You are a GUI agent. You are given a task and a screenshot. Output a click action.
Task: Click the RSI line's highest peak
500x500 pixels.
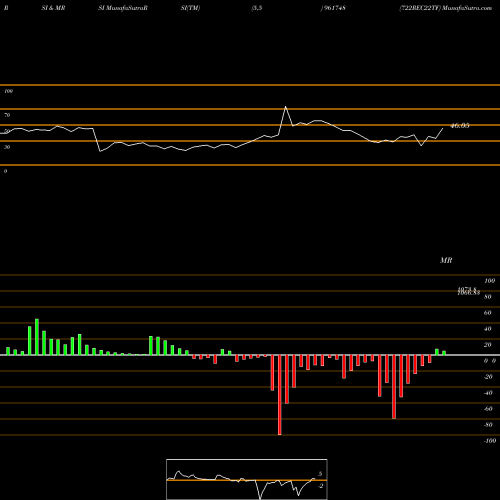(286, 107)
